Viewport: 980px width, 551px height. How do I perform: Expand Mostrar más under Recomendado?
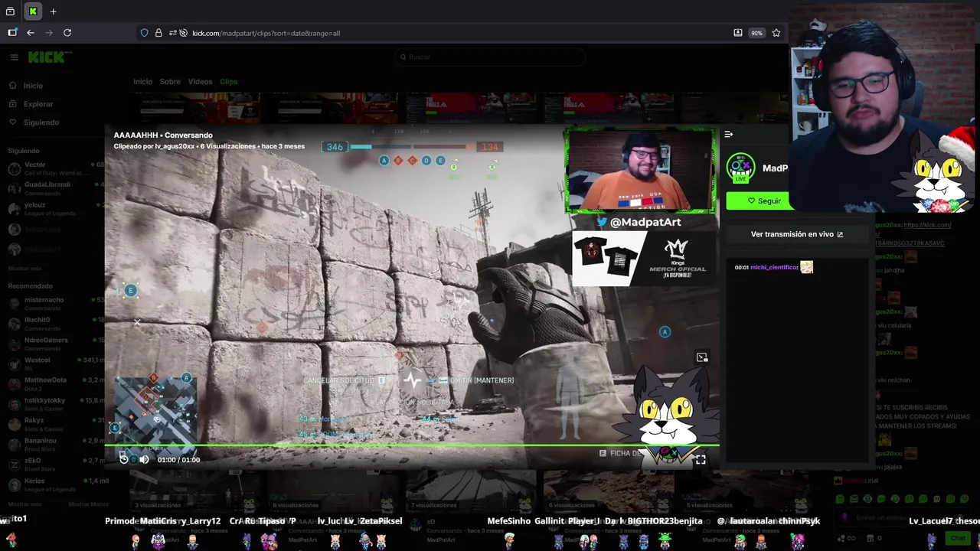[x=24, y=504]
